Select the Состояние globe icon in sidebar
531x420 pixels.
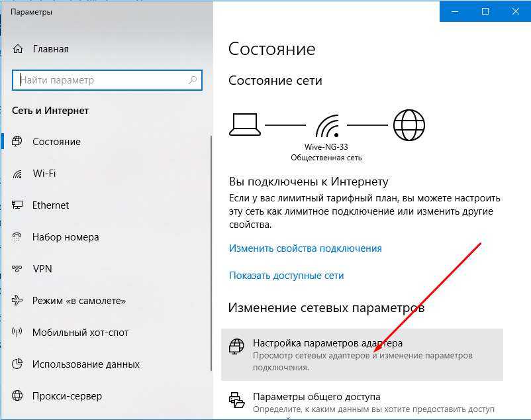(x=17, y=141)
